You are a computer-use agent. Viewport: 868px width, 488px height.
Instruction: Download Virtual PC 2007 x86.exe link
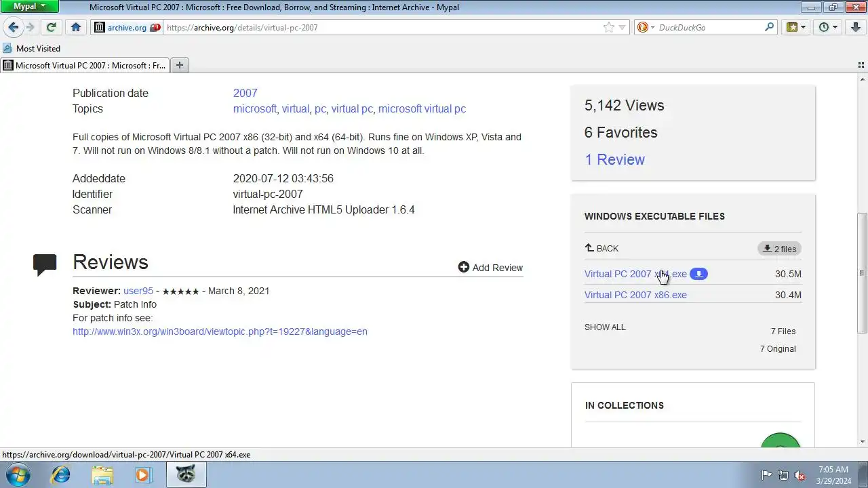[x=635, y=295]
